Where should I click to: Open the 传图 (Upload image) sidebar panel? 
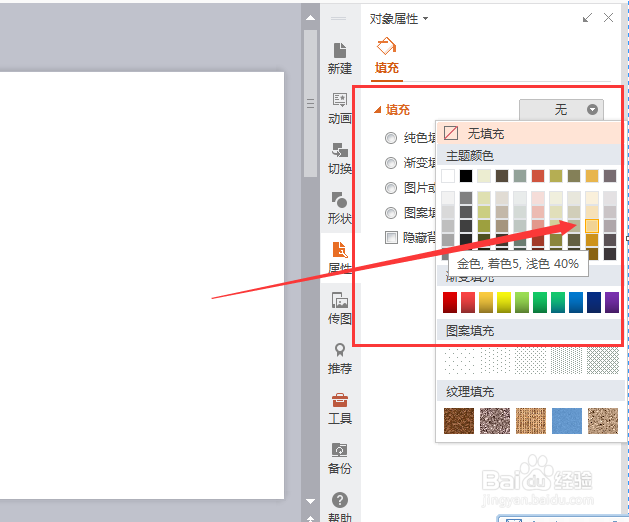tap(340, 308)
